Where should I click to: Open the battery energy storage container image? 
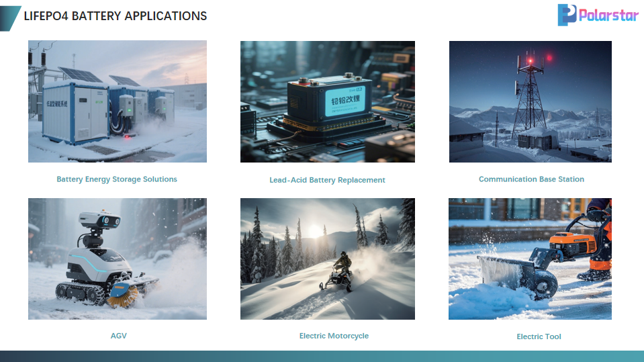pyautogui.click(x=117, y=101)
